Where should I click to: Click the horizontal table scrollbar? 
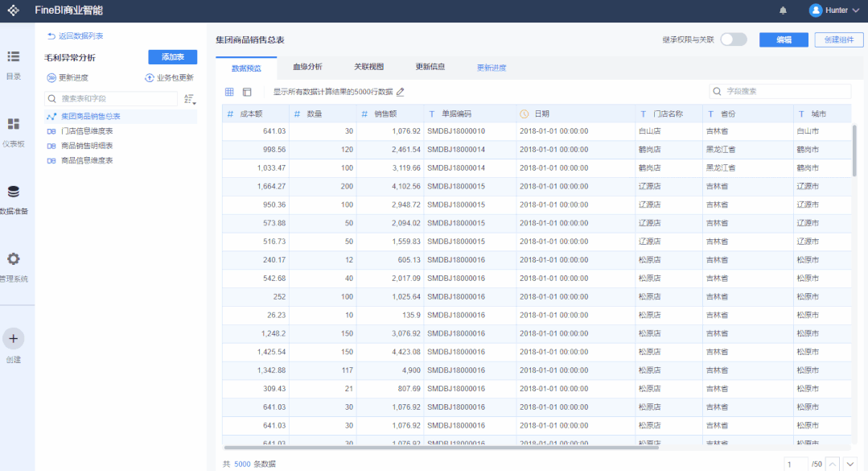441,447
